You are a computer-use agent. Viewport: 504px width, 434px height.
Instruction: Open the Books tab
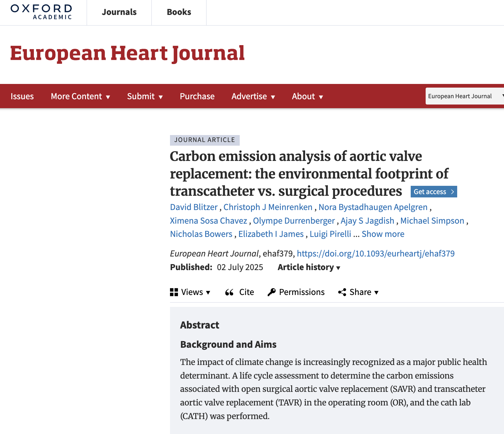179,12
